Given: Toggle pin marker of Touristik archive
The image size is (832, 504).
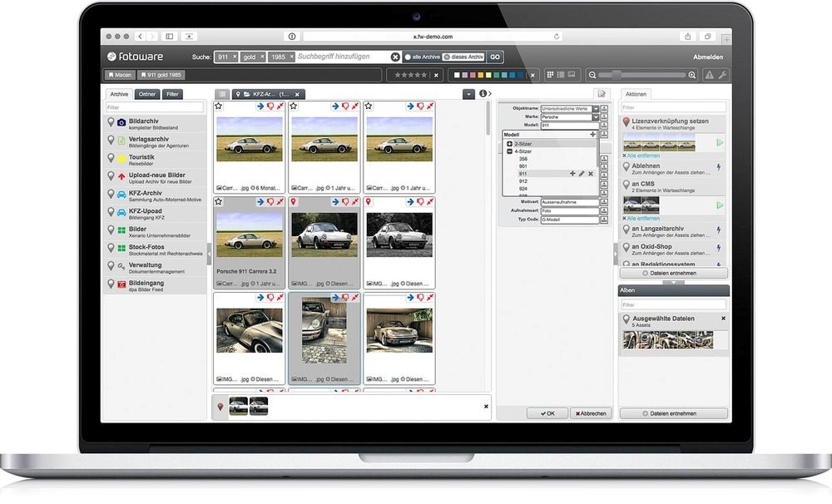Looking at the screenshot, I should tap(111, 158).
